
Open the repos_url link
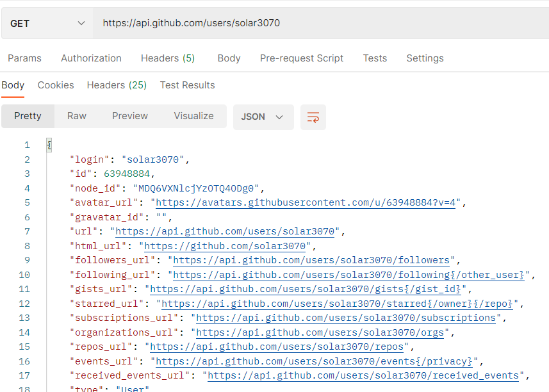pyautogui.click(x=277, y=347)
